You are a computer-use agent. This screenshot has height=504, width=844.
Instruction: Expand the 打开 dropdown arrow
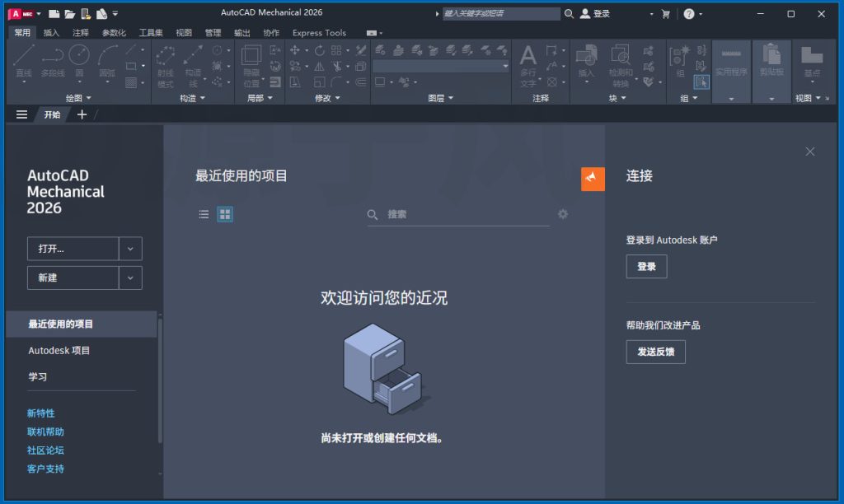pos(130,249)
